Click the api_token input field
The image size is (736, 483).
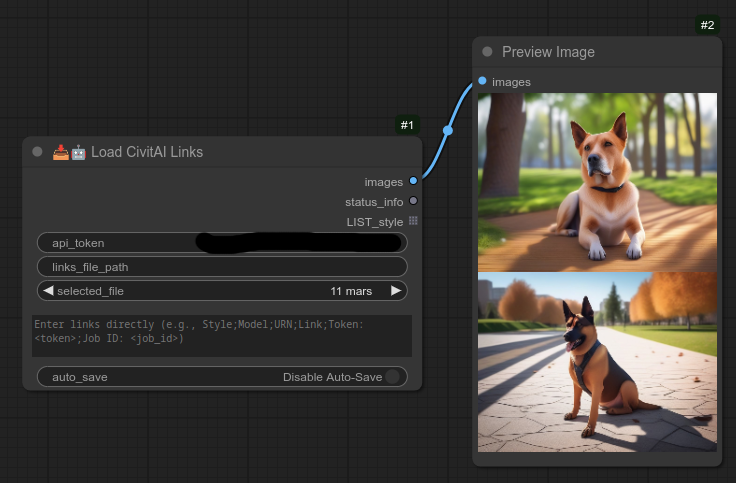222,243
